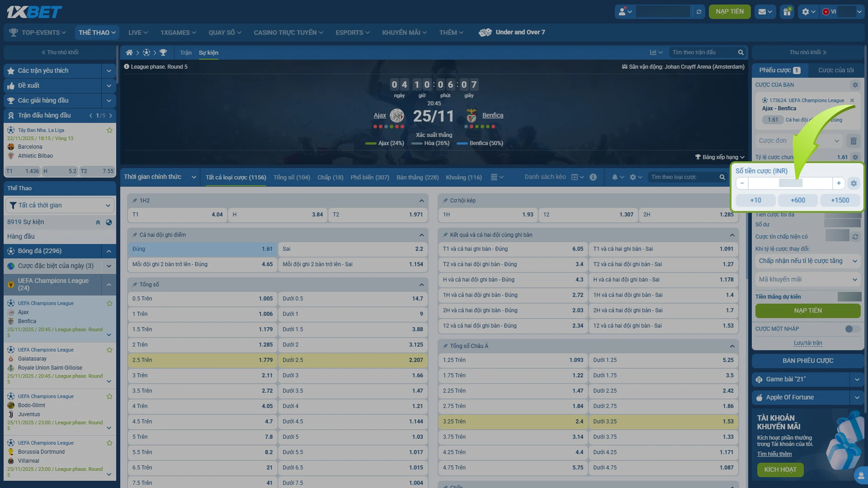Viewport: 868px width, 488px height.
Task: Open the messages envelope icon
Action: coord(765,12)
